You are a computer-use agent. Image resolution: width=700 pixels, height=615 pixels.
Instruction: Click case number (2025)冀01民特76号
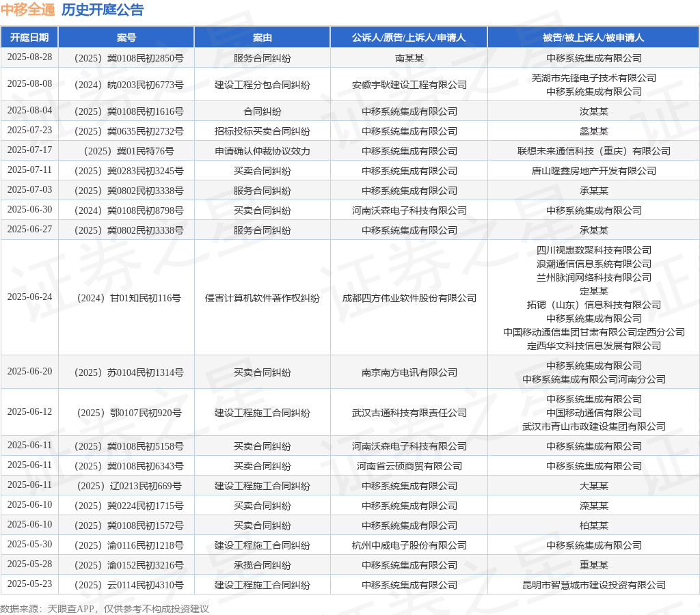pos(129,151)
